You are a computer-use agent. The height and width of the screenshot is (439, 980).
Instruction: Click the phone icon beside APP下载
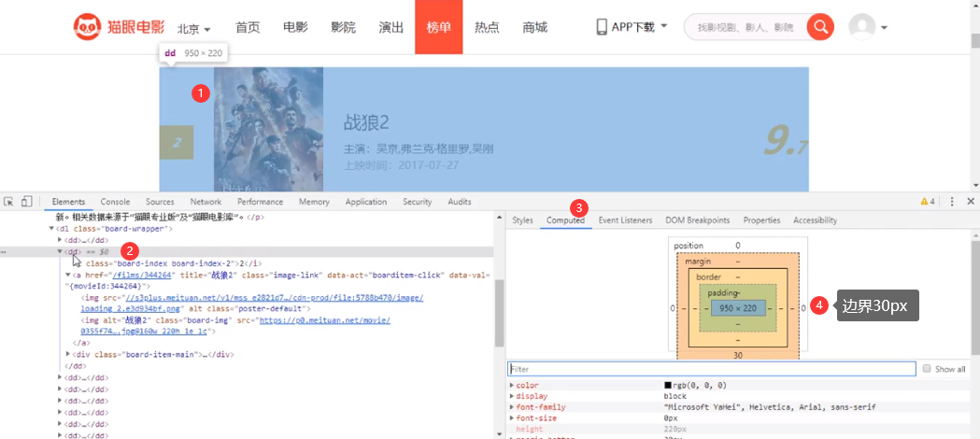pyautogui.click(x=602, y=27)
